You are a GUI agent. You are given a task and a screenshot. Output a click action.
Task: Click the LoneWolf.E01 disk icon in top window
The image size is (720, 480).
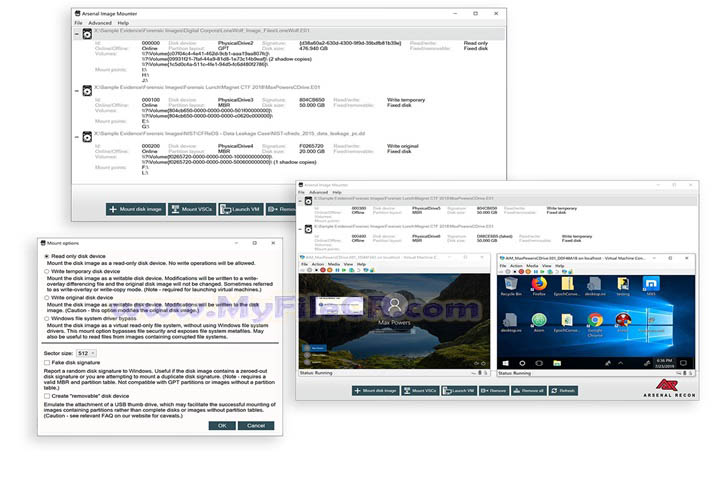click(x=87, y=34)
